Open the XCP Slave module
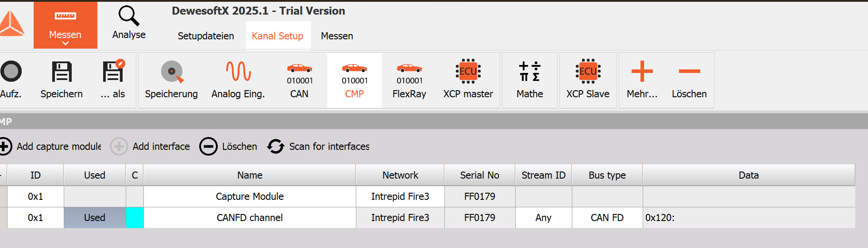The width and height of the screenshot is (868, 248). pyautogui.click(x=588, y=71)
